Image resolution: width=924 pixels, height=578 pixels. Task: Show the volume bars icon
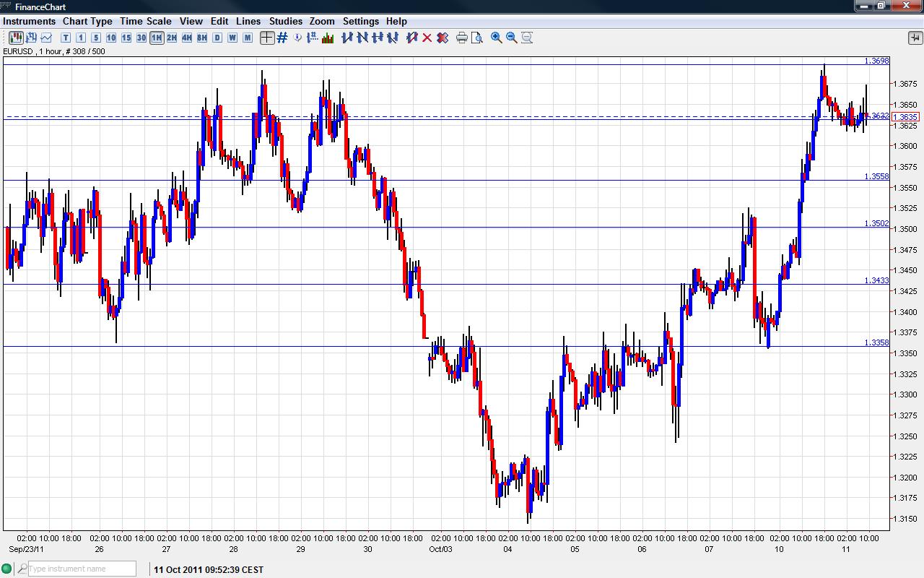(328, 38)
